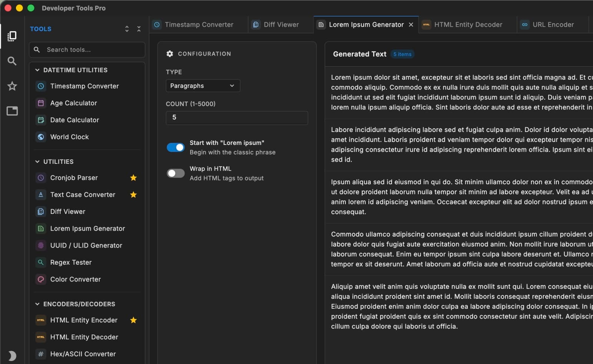Switch to the Diff Viewer tab
This screenshot has height=364, width=593.
pyautogui.click(x=281, y=24)
